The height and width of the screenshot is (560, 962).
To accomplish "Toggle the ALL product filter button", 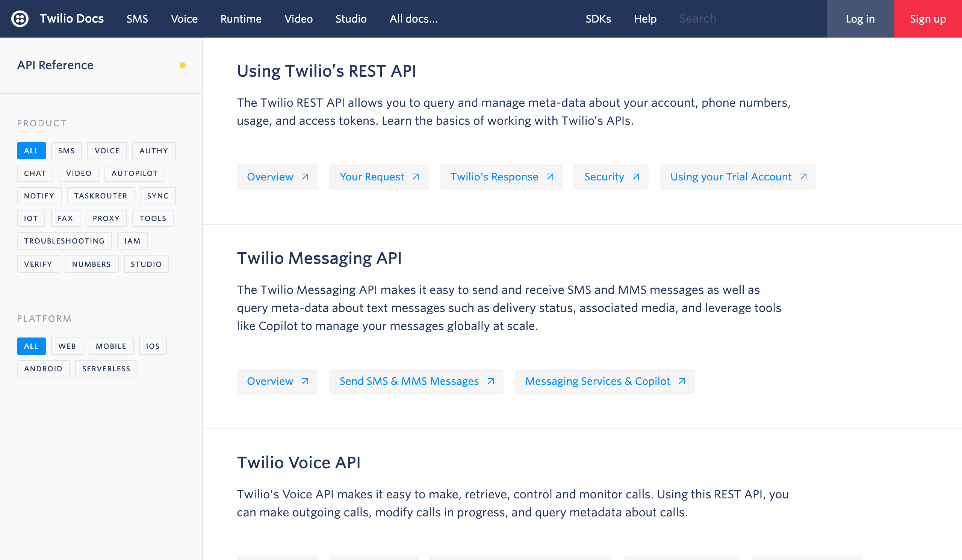I will 31,150.
